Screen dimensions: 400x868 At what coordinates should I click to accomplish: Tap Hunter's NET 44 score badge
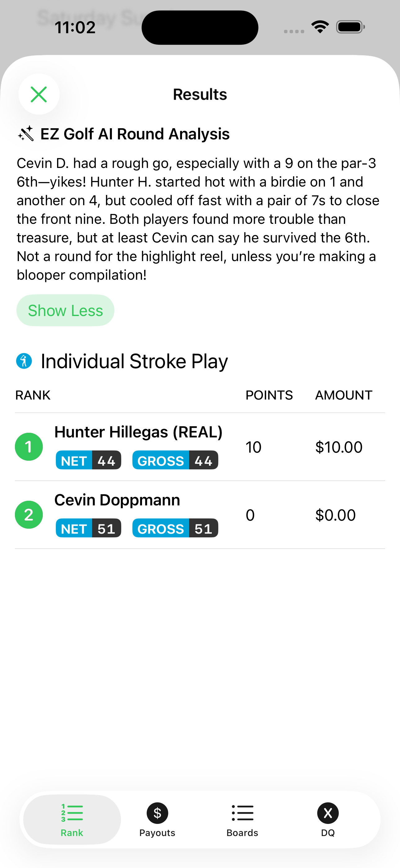pyautogui.click(x=88, y=460)
